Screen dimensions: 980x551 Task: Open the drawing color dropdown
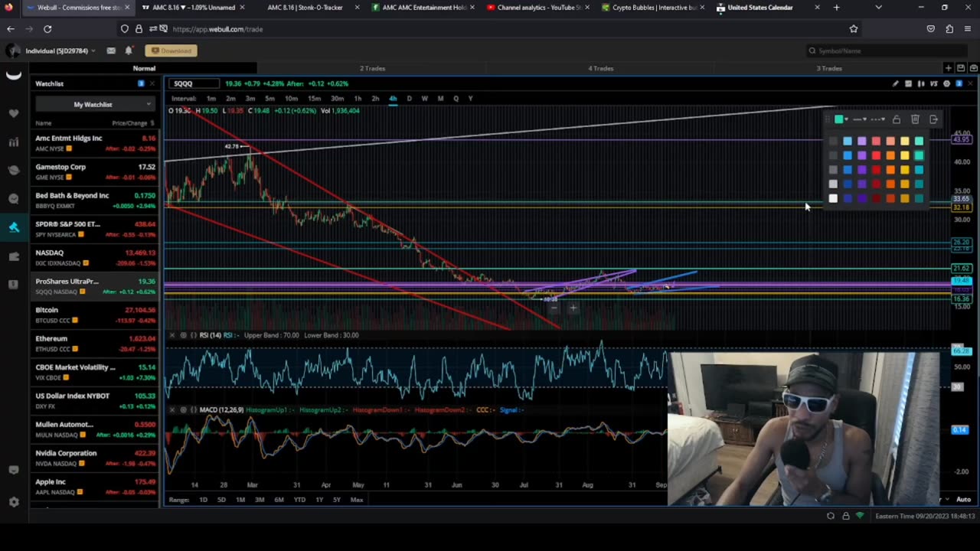841,119
